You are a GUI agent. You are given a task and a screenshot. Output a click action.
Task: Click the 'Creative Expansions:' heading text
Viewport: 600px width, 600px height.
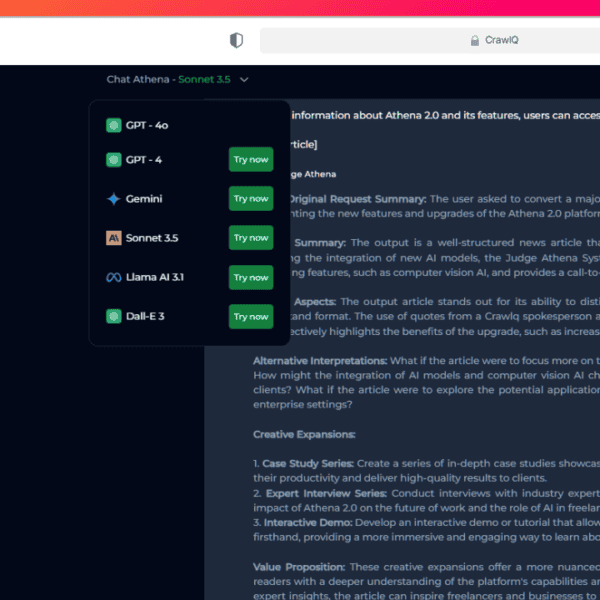click(x=304, y=434)
